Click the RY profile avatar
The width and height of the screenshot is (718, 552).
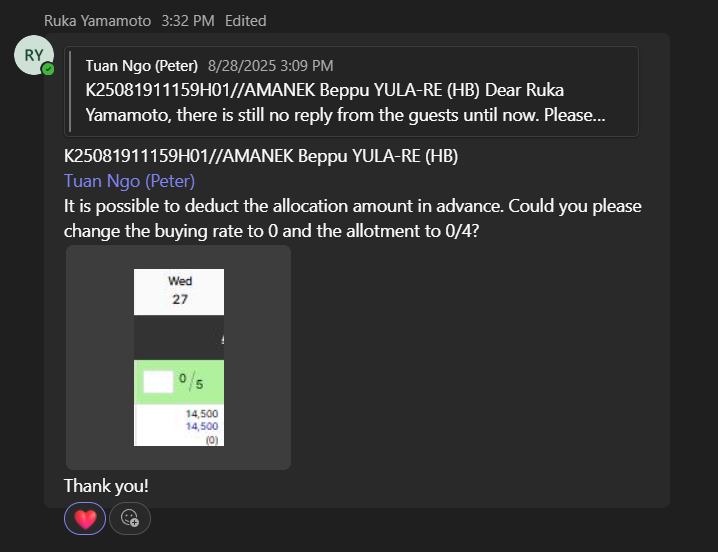[33, 56]
